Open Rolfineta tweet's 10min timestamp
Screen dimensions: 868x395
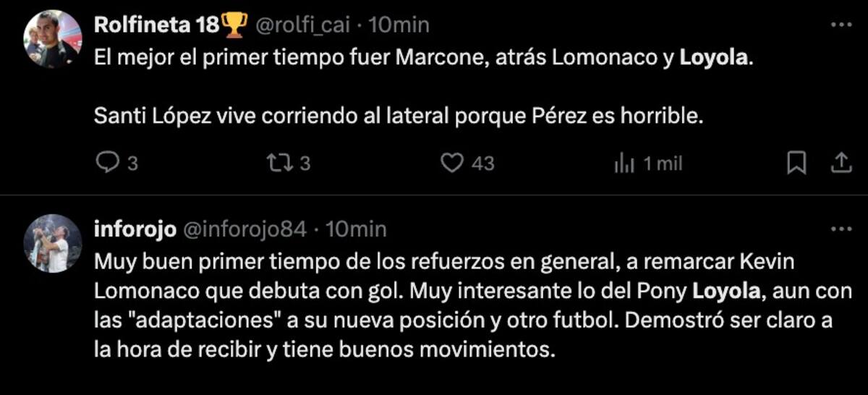point(399,25)
